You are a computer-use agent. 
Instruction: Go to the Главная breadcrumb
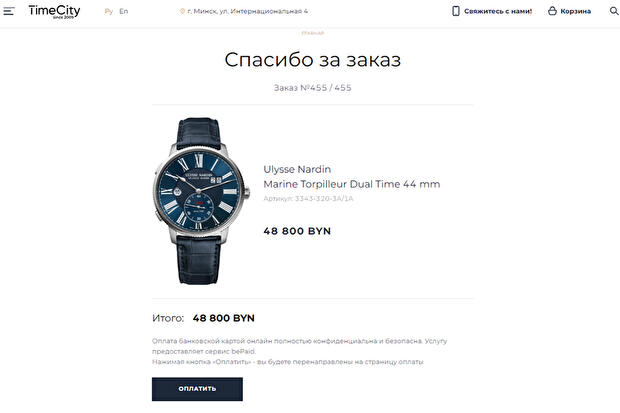[x=313, y=33]
